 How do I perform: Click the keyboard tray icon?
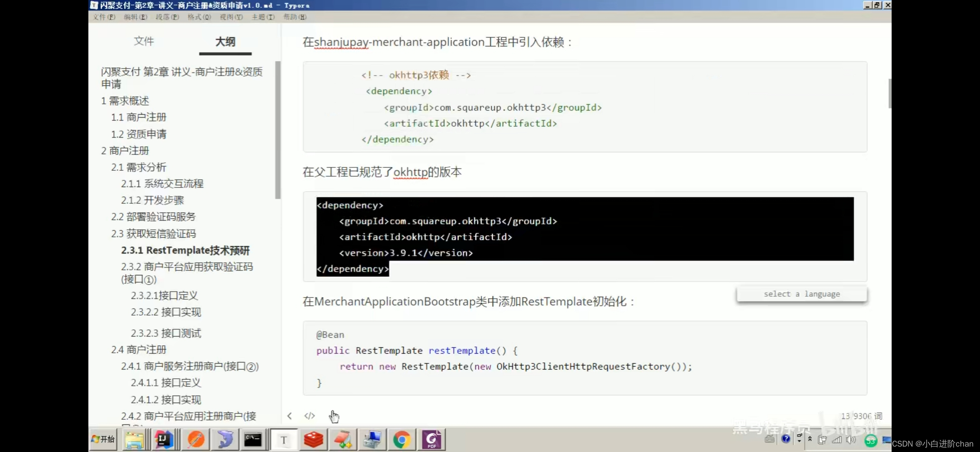pos(770,439)
